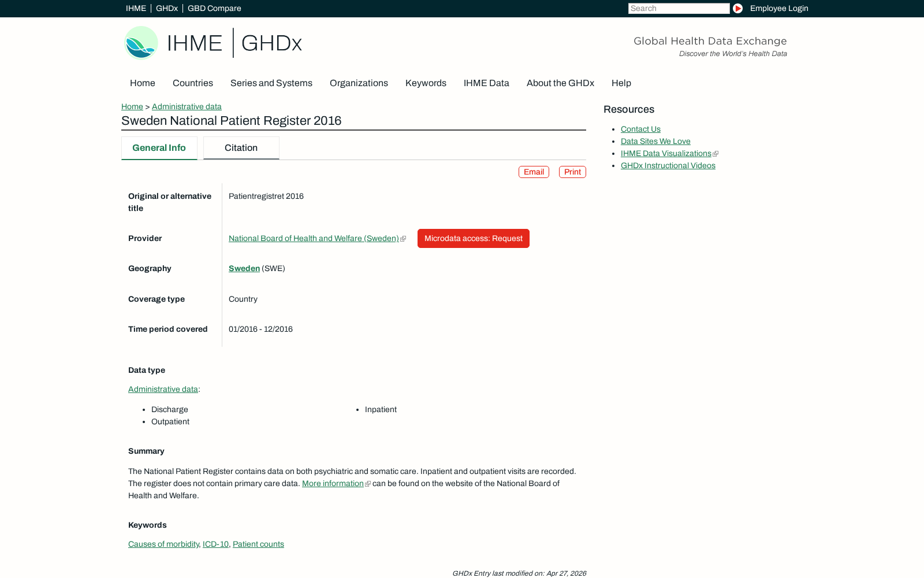Click the IHME logo leaf icon
This screenshot has height=578, width=924.
tap(141, 43)
